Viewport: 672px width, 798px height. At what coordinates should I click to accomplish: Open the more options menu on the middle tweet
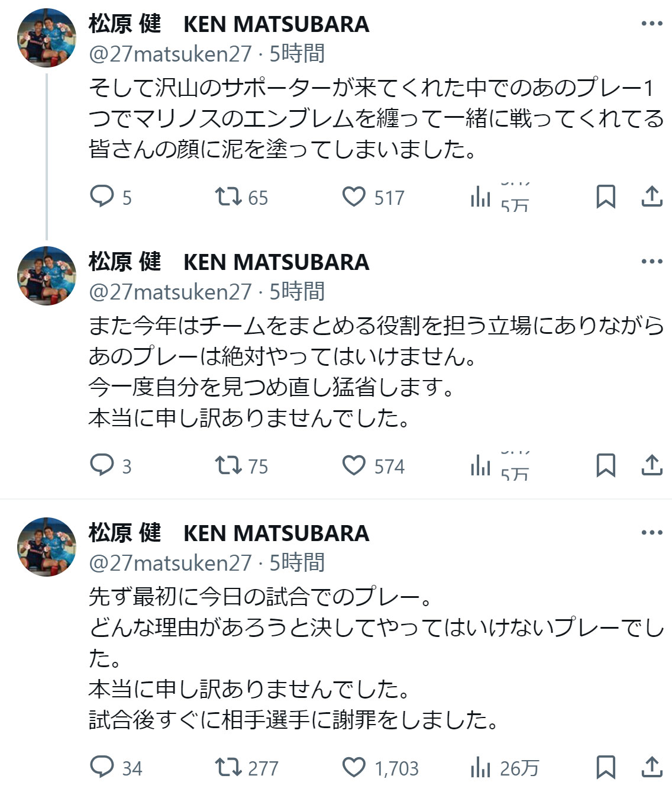(x=653, y=260)
